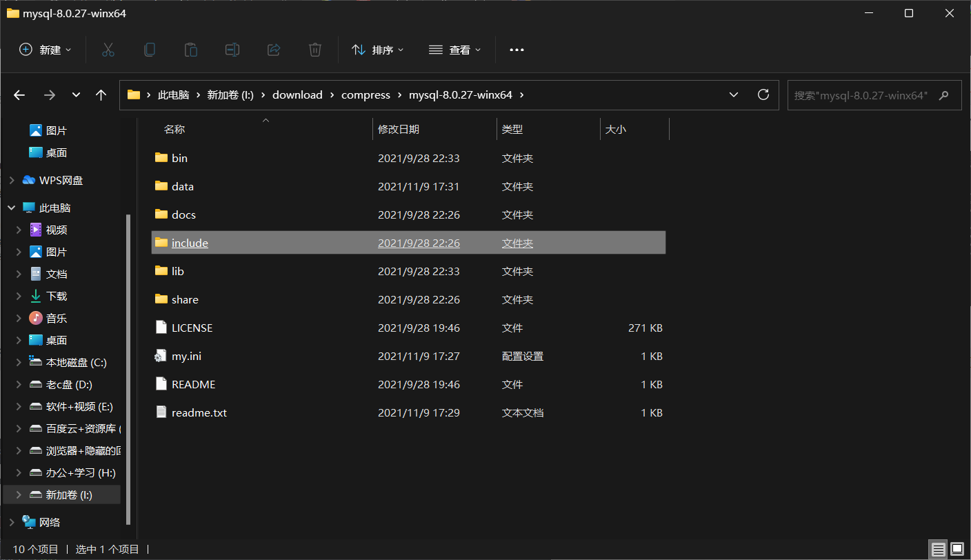Expand the 新加卷 (I:) tree node
This screenshot has width=971, height=560.
pyautogui.click(x=19, y=494)
